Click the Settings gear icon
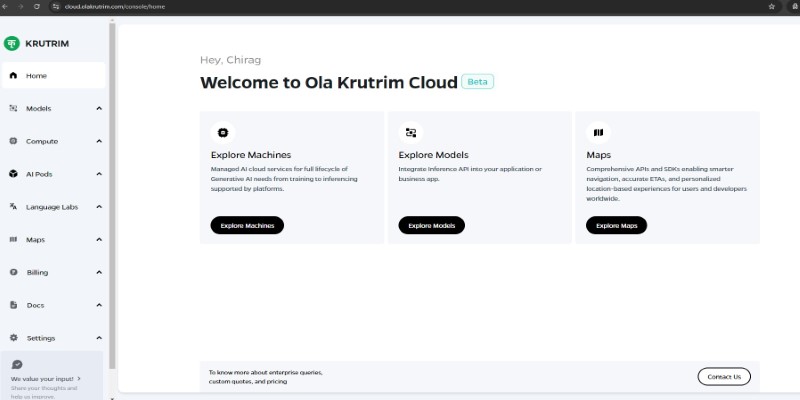Viewport: 800px width, 400px height. [x=14, y=338]
